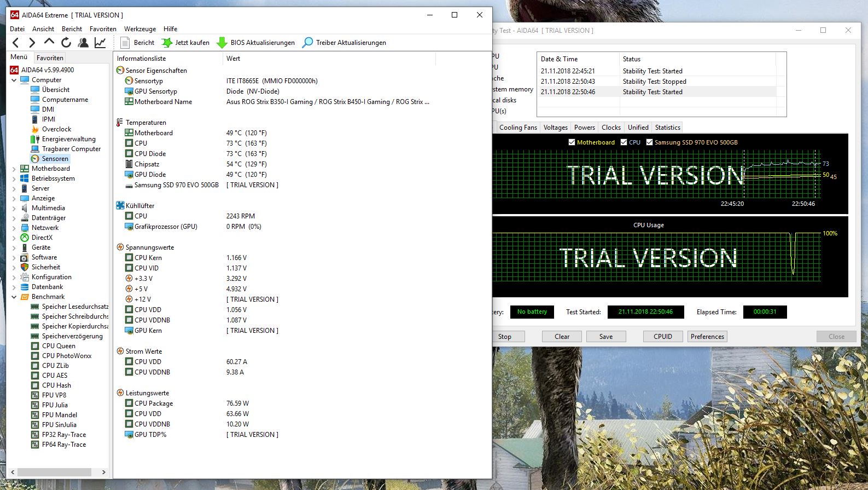Click the CPU Package power row
This screenshot has height=490, width=868.
(274, 403)
